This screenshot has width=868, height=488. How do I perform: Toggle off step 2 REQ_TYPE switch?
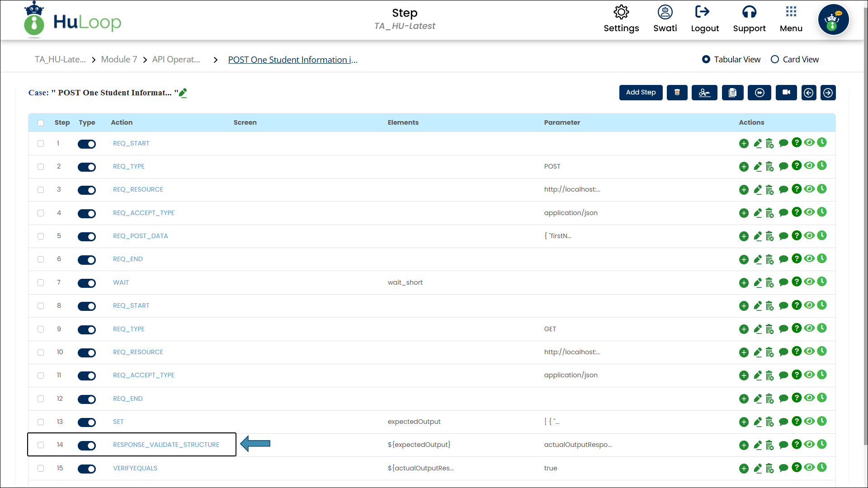tap(87, 167)
